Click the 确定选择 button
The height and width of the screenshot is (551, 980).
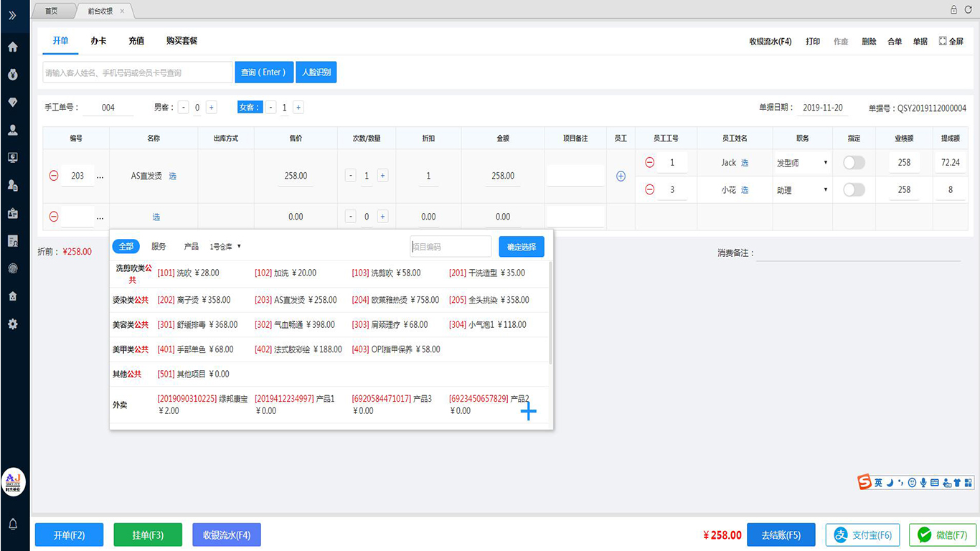tap(522, 247)
